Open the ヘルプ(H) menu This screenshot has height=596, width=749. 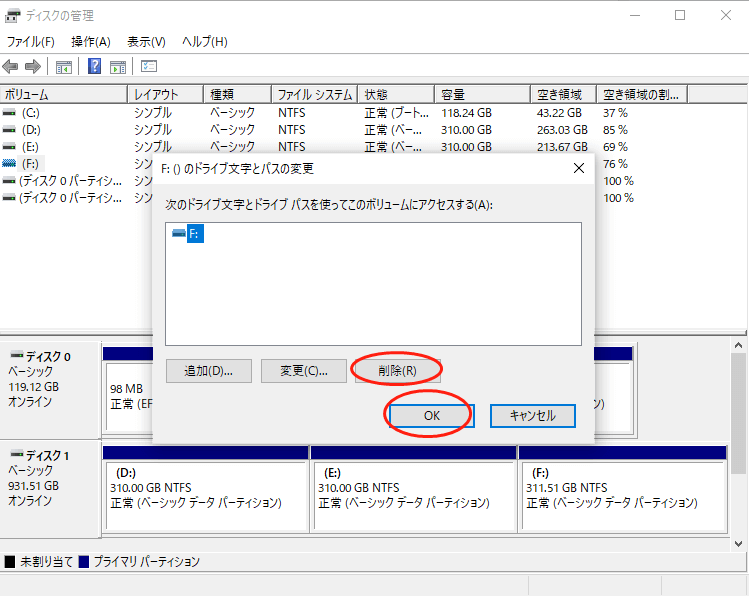tap(204, 42)
